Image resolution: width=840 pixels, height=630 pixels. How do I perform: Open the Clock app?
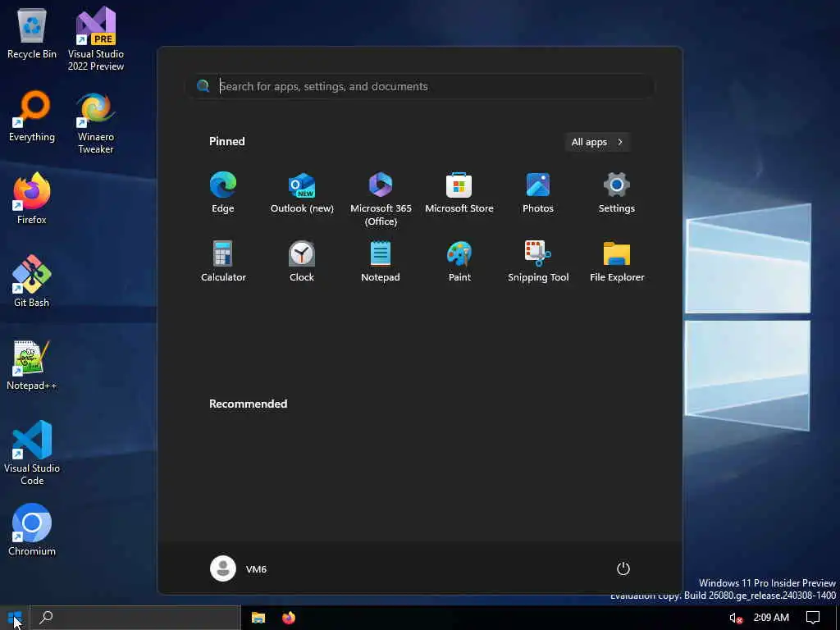pos(302,262)
